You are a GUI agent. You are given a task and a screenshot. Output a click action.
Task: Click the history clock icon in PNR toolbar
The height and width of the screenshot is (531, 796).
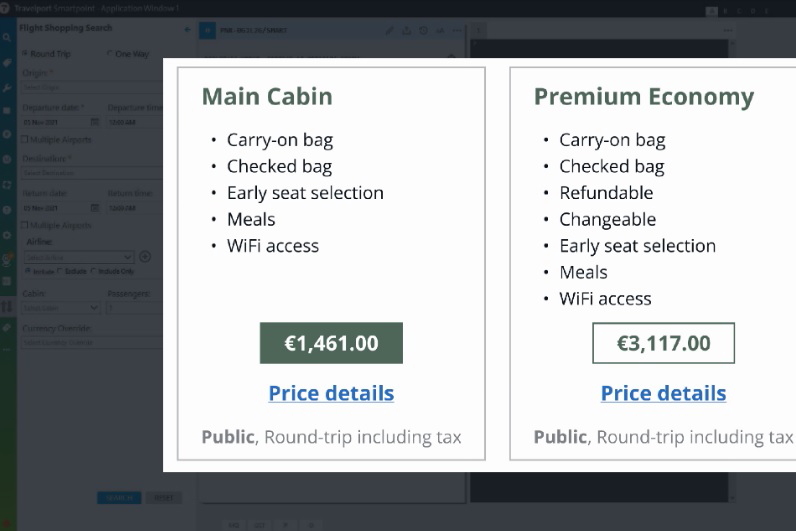pyautogui.click(x=423, y=30)
